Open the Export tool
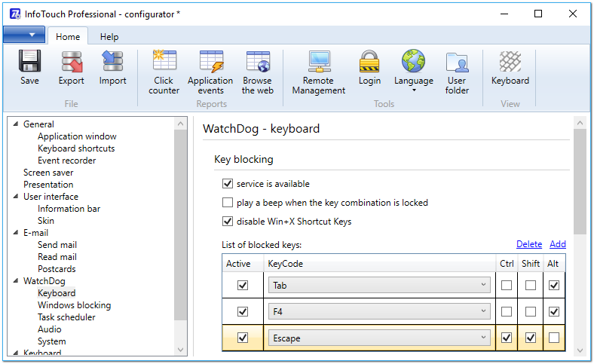 click(71, 68)
